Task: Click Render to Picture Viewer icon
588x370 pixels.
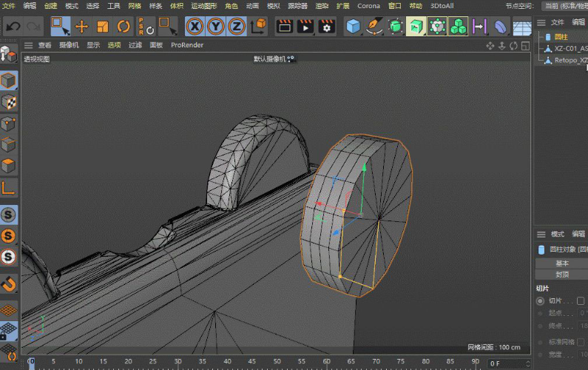Action: pos(305,27)
